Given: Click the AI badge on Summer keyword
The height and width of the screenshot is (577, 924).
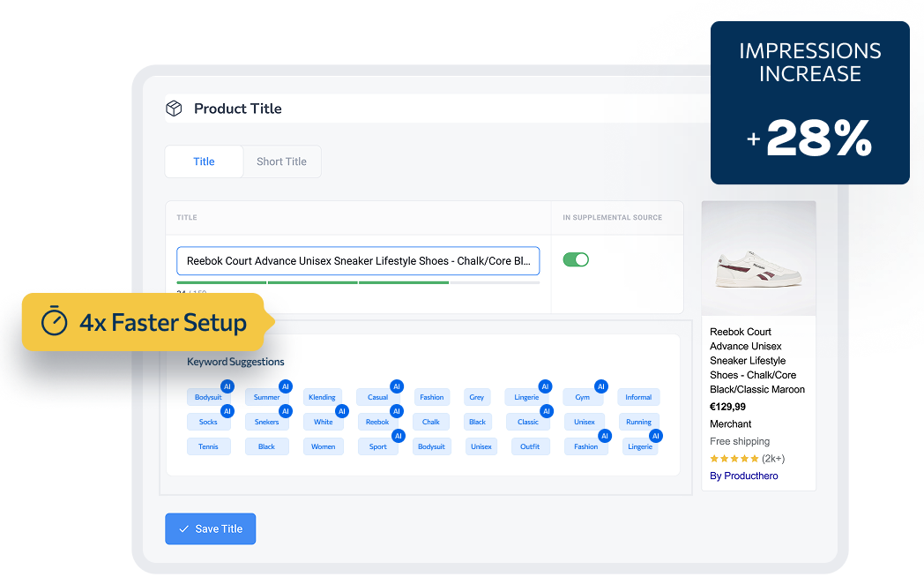Looking at the screenshot, I should coord(286,386).
